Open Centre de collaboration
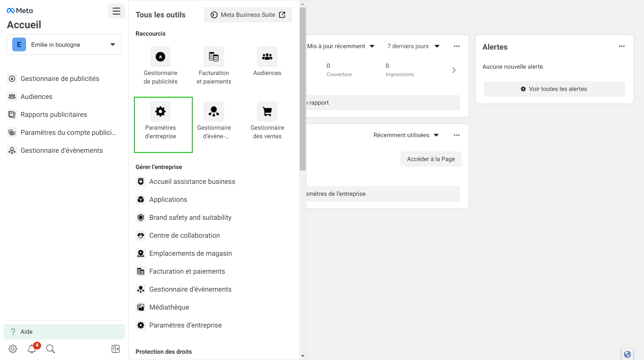The height and width of the screenshot is (360, 644). (x=178, y=235)
